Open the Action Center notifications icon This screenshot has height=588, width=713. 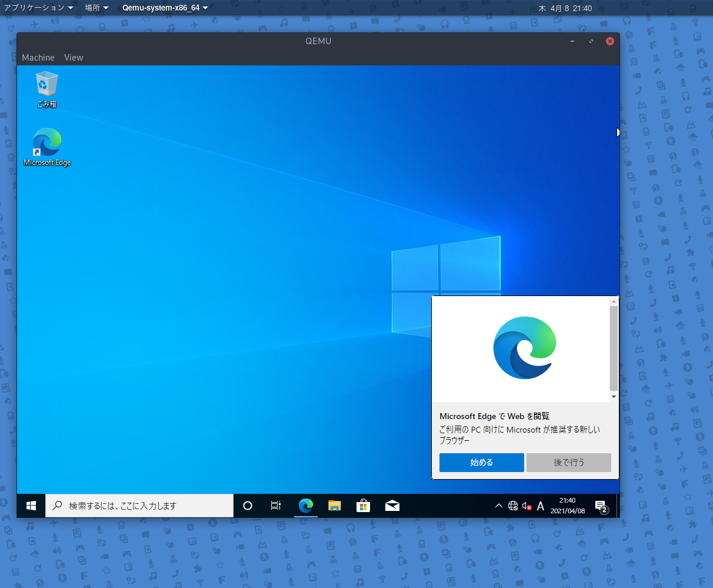pos(601,506)
